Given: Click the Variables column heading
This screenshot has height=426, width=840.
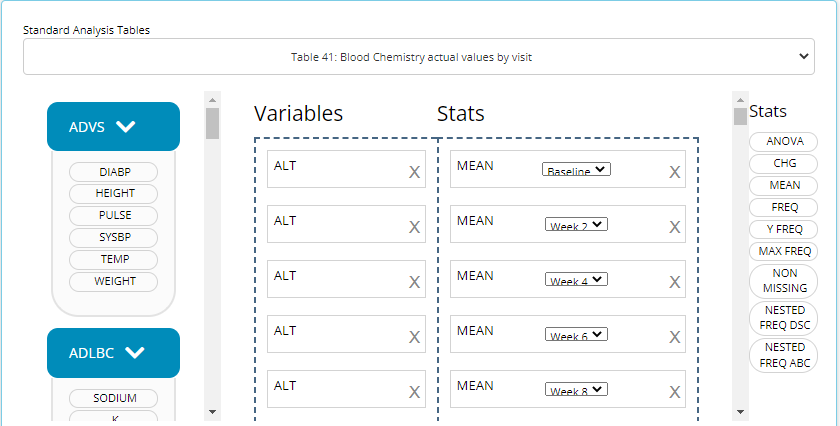Looking at the screenshot, I should (298, 114).
